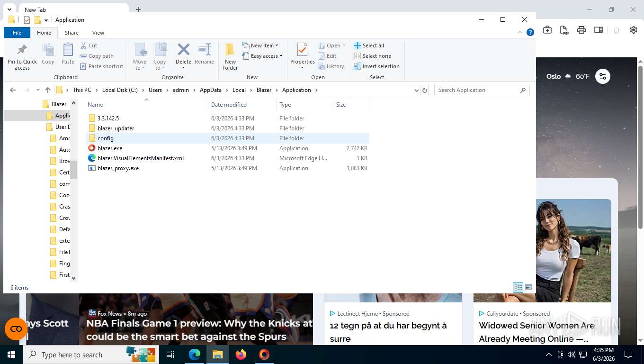This screenshot has width=644, height=364.
Task: Invert the current selection
Action: [377, 66]
